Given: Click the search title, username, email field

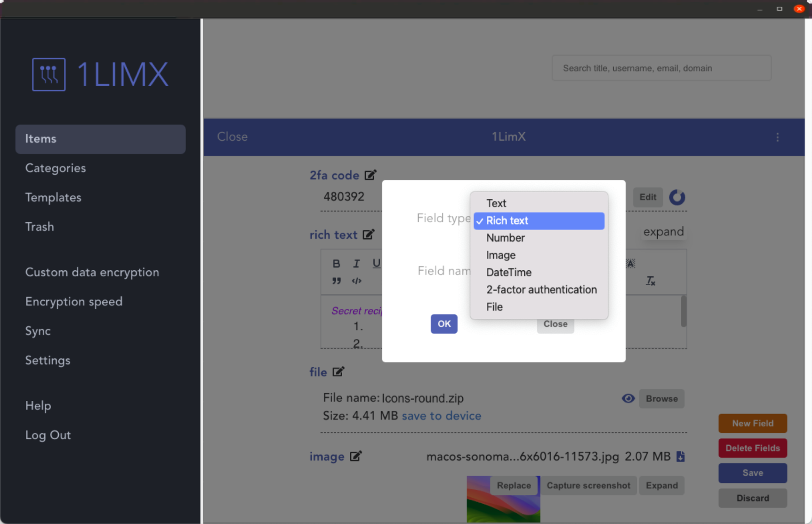Looking at the screenshot, I should (661, 68).
